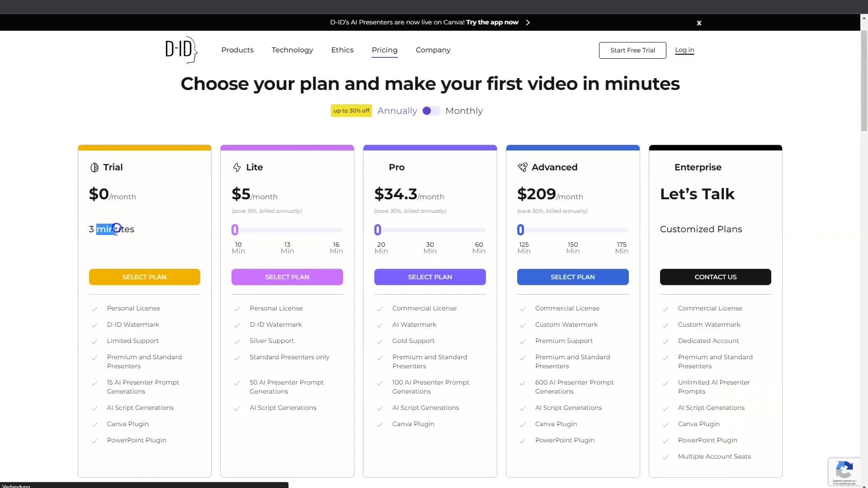
Task: Click the arrow icon next to Canva offer
Action: pyautogui.click(x=527, y=22)
